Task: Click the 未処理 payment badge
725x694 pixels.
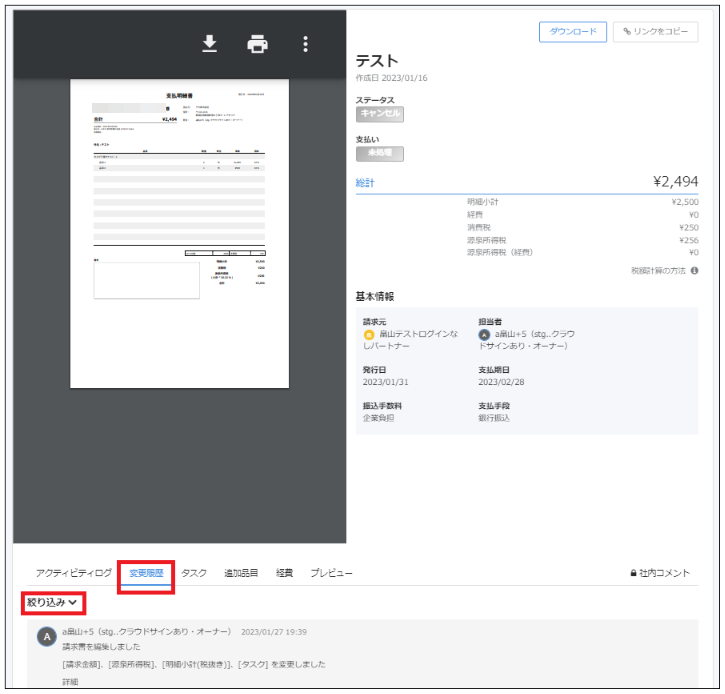Action: click(x=380, y=154)
